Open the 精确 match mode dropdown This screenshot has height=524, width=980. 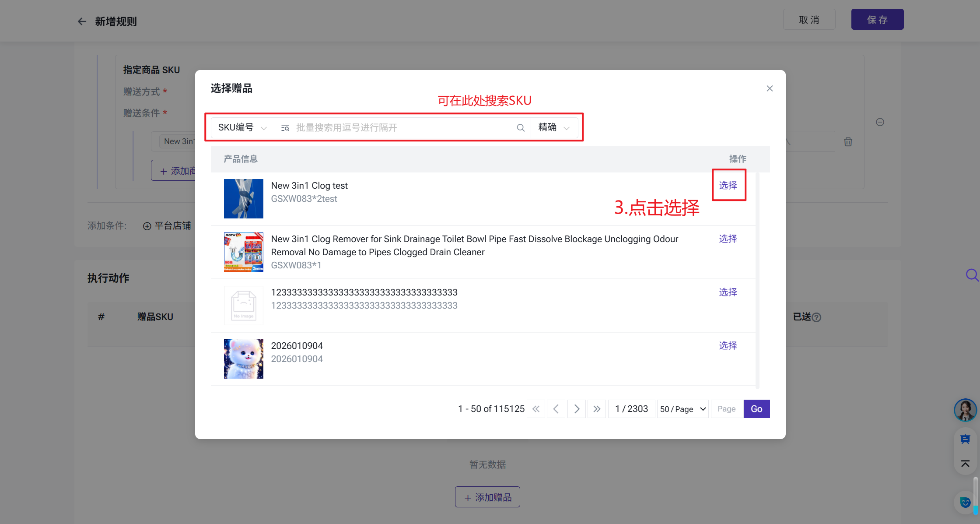click(554, 128)
